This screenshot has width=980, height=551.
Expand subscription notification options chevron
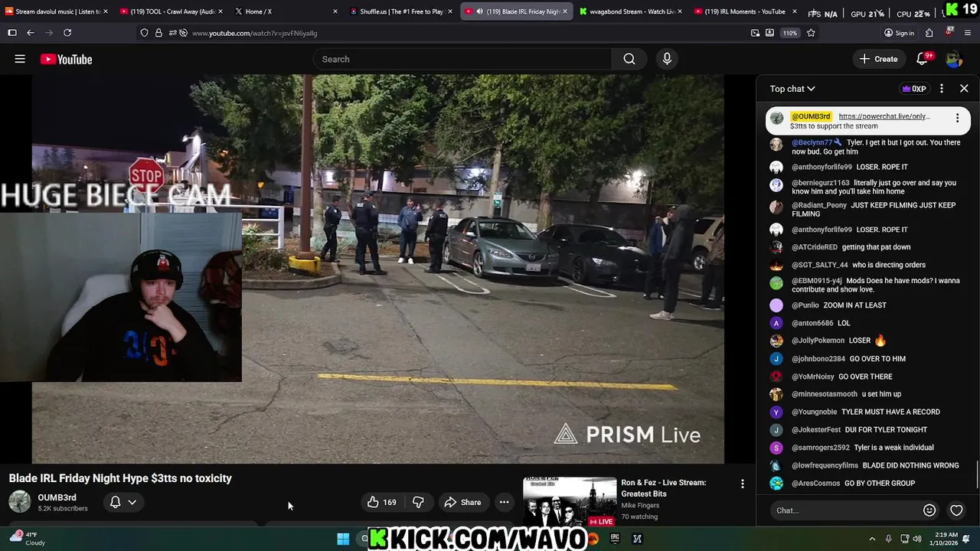click(x=132, y=502)
